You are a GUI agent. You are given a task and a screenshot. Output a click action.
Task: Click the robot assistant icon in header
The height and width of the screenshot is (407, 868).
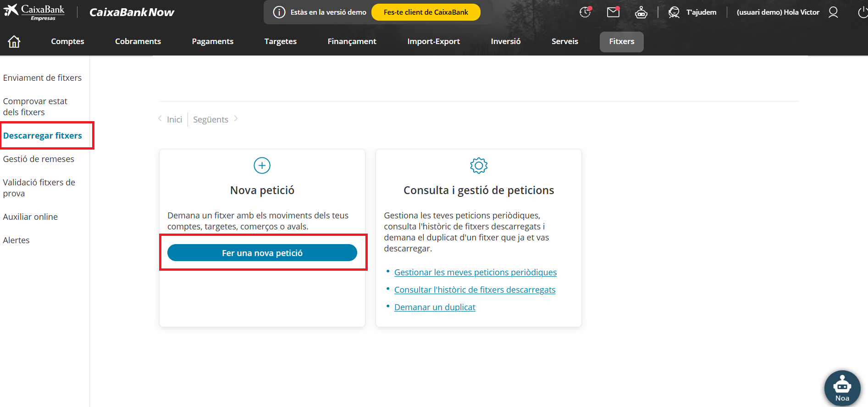(x=641, y=12)
